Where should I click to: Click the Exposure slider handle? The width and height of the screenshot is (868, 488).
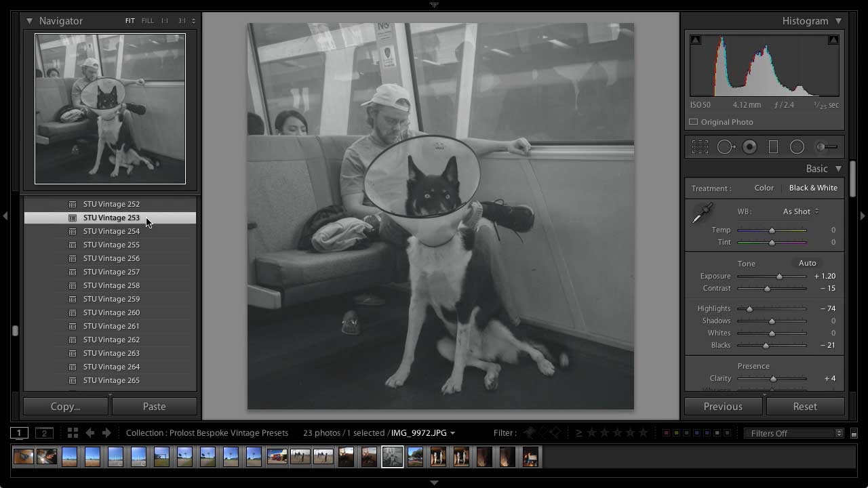779,277
